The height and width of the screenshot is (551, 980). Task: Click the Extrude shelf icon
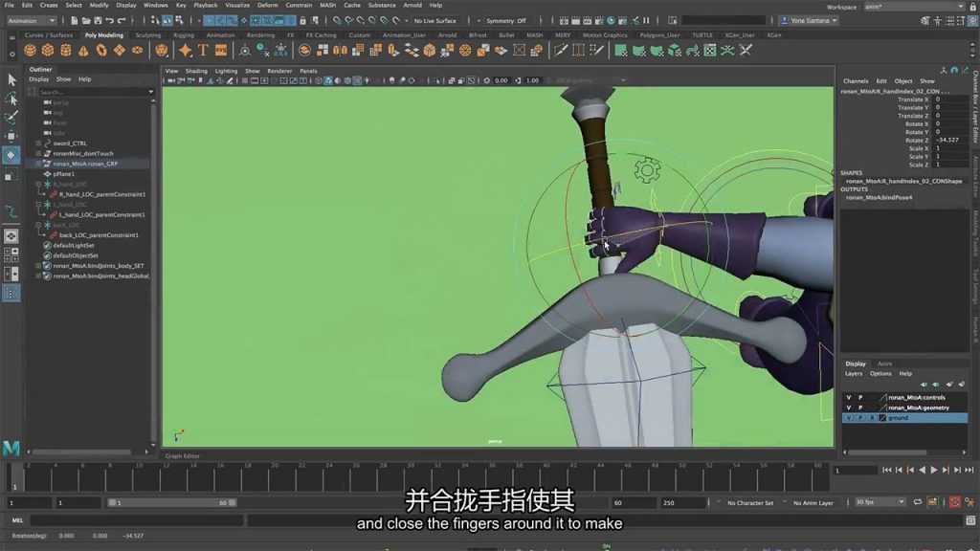tap(393, 50)
